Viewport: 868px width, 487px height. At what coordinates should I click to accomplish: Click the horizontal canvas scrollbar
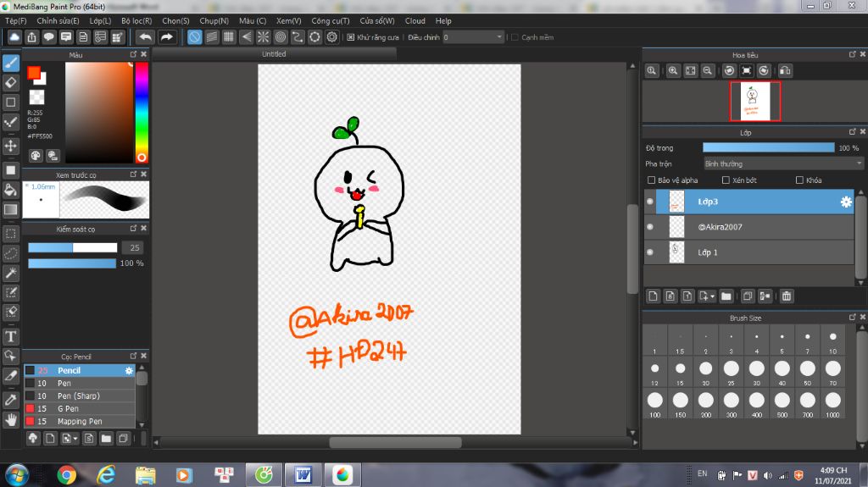[x=395, y=442]
